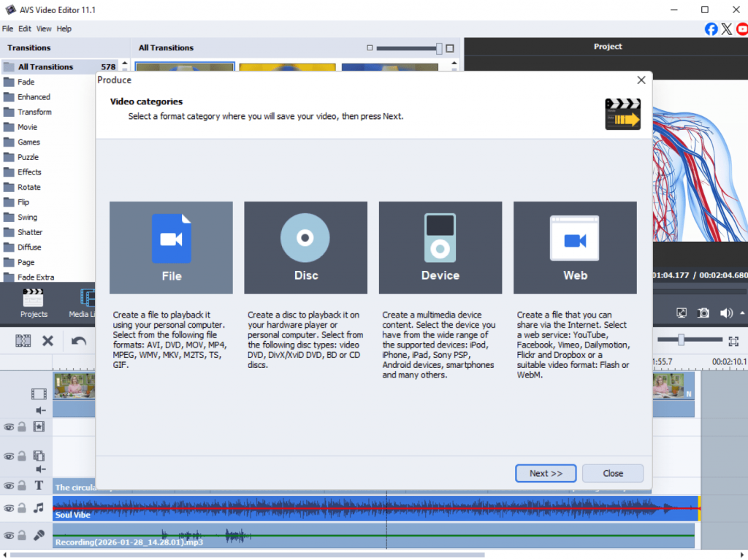Screen dimensions: 748x560
Task: Click the preview playback progress bar
Action: (x=700, y=291)
